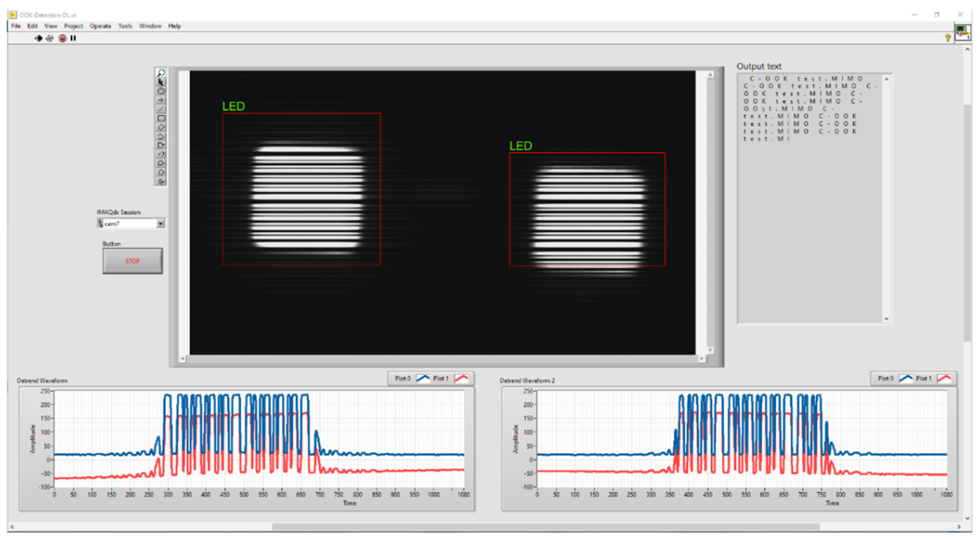Click the red STOP button

133,261
